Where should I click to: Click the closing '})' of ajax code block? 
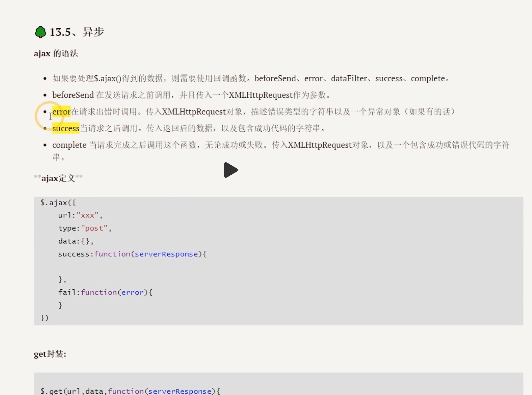pyautogui.click(x=44, y=318)
